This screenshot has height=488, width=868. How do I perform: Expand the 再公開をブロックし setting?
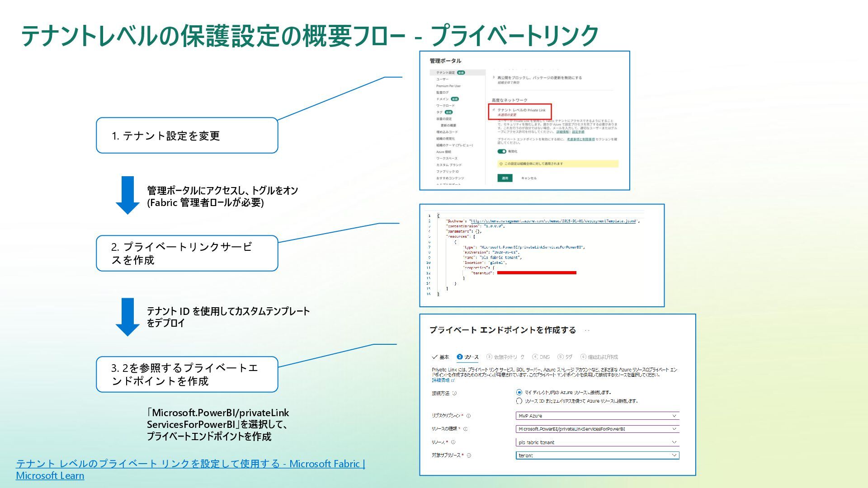click(494, 77)
